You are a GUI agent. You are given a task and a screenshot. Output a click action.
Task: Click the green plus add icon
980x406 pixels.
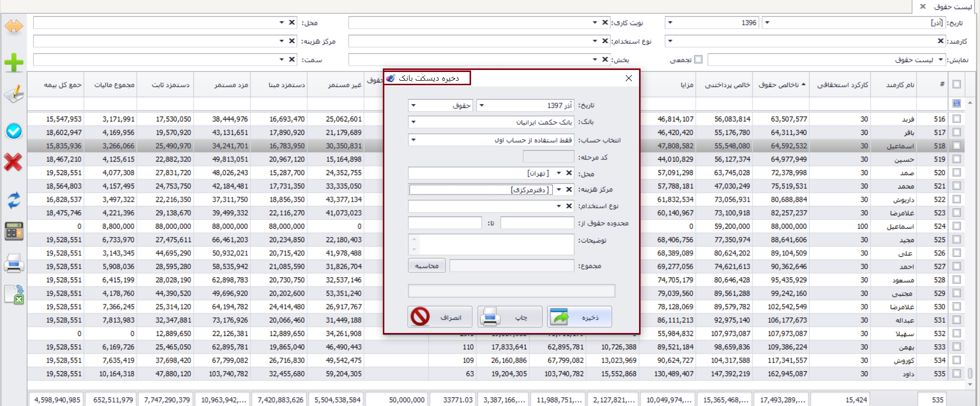click(14, 63)
